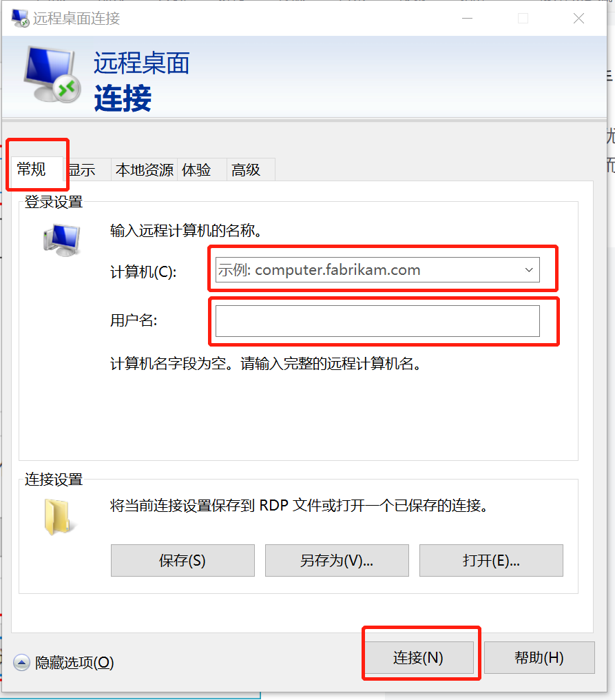The image size is (615, 700).
Task: Close the 远程桌面连接 window
Action: (578, 19)
